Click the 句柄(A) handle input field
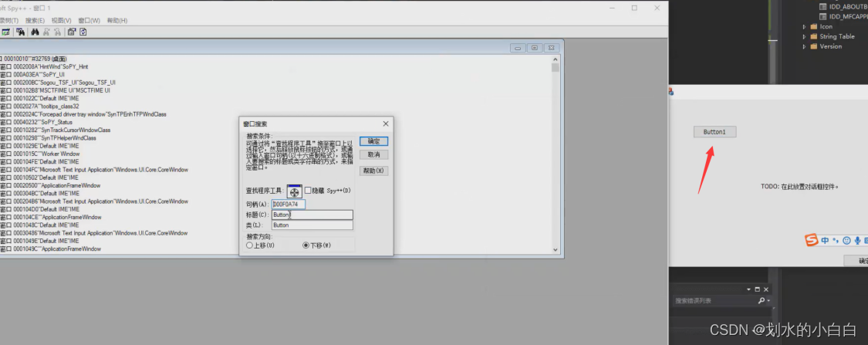The height and width of the screenshot is (345, 868). click(289, 205)
